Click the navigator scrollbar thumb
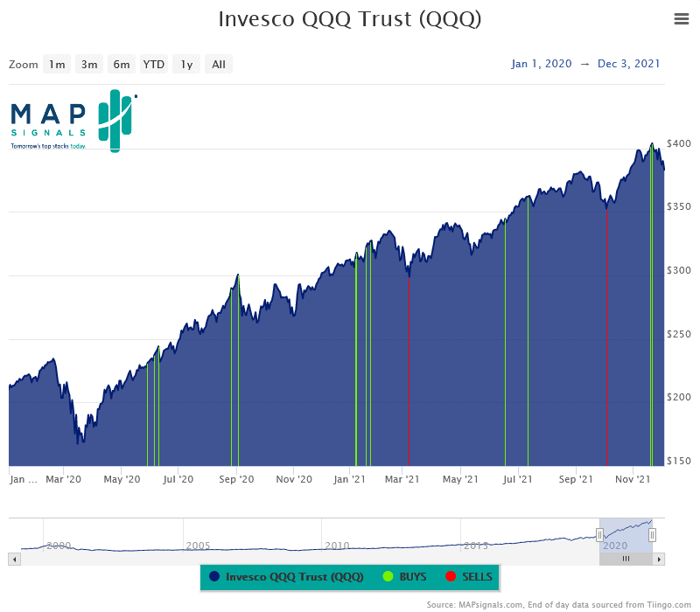The image size is (700, 612). (626, 559)
